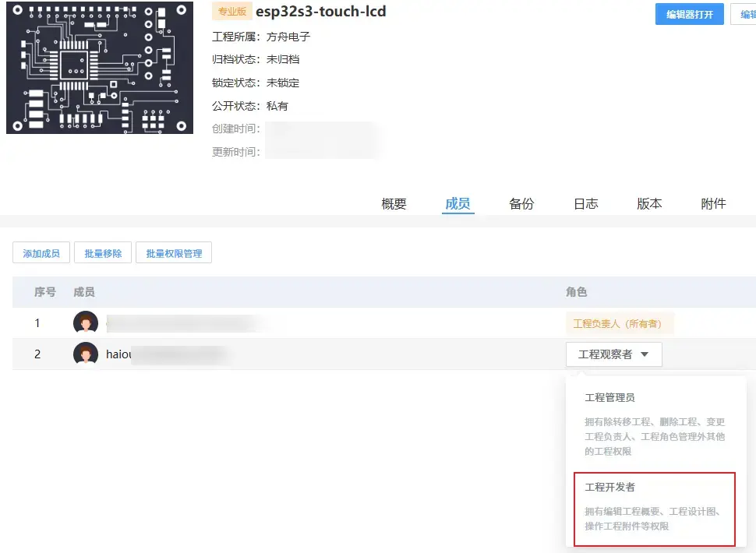This screenshot has width=756, height=553.
Task: Click the haiou member avatar icon
Action: click(86, 354)
